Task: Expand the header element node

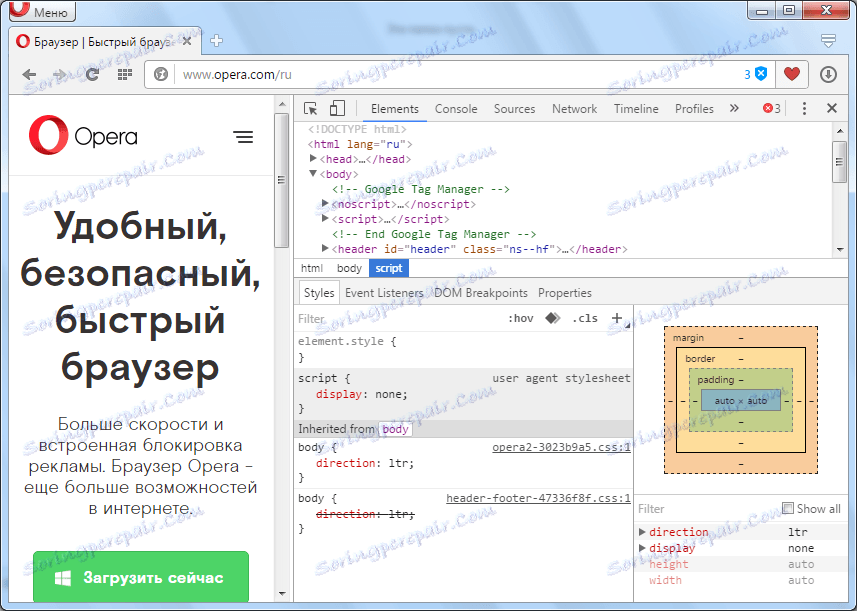Action: [x=325, y=249]
